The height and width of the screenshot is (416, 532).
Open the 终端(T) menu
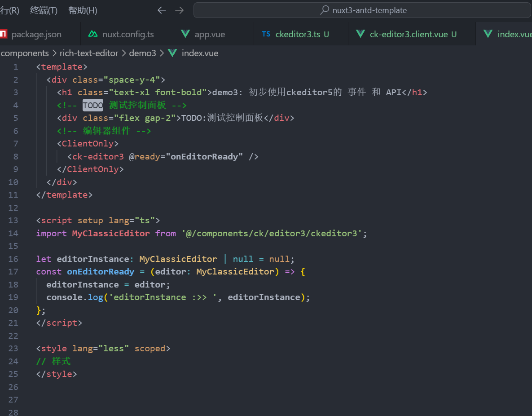click(44, 10)
